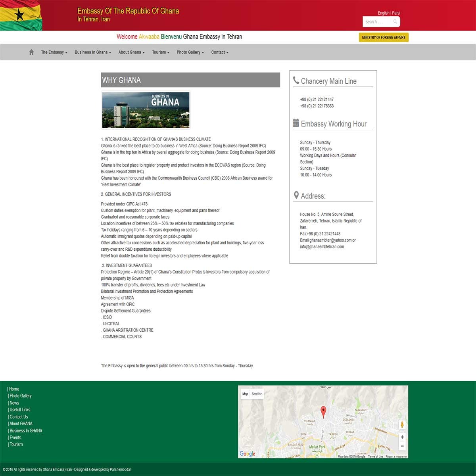Zoom in on the map
Image resolution: width=476 pixels, height=476 pixels.
tap(402, 437)
